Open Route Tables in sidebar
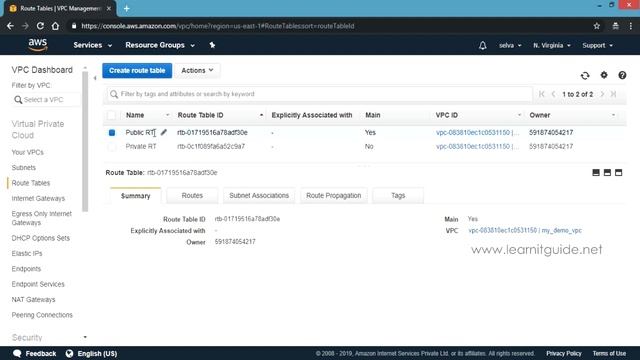Screen dimensions: 640x360 pos(31,183)
